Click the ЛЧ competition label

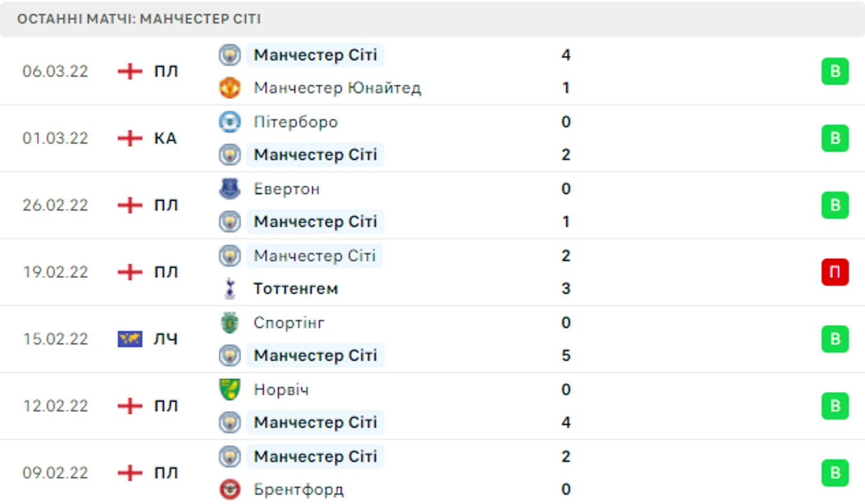(165, 339)
